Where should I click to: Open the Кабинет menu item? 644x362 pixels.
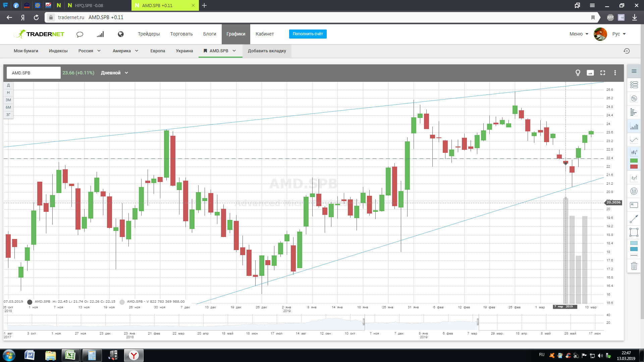pyautogui.click(x=265, y=34)
